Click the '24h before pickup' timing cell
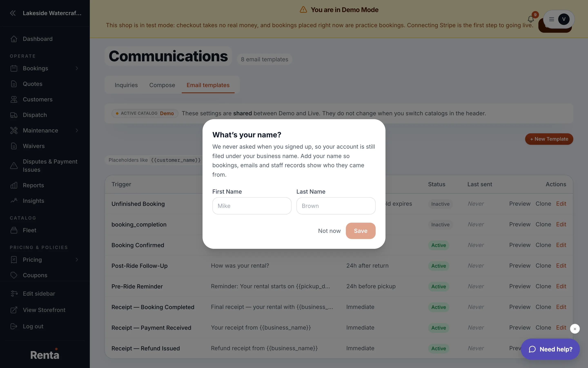 (371, 286)
